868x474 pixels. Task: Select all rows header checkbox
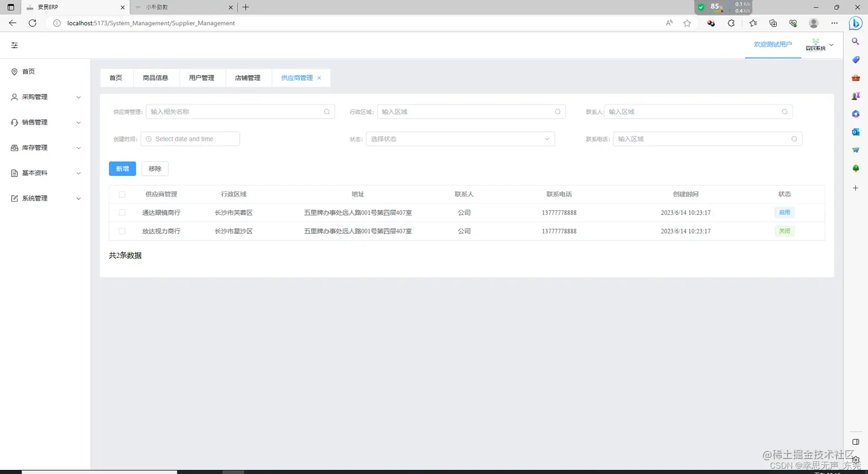point(122,194)
